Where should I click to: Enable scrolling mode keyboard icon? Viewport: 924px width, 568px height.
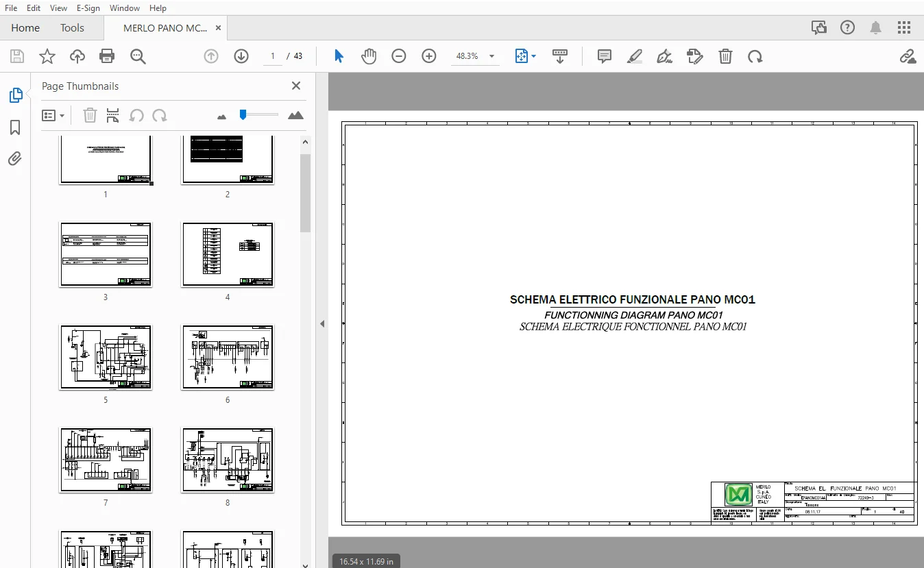pos(560,56)
